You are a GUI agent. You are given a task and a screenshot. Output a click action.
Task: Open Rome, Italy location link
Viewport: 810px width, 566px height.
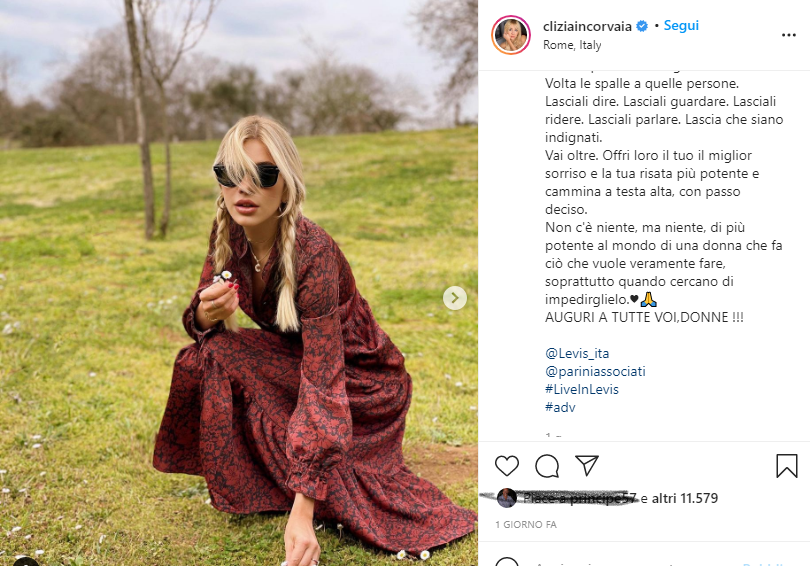(x=572, y=45)
